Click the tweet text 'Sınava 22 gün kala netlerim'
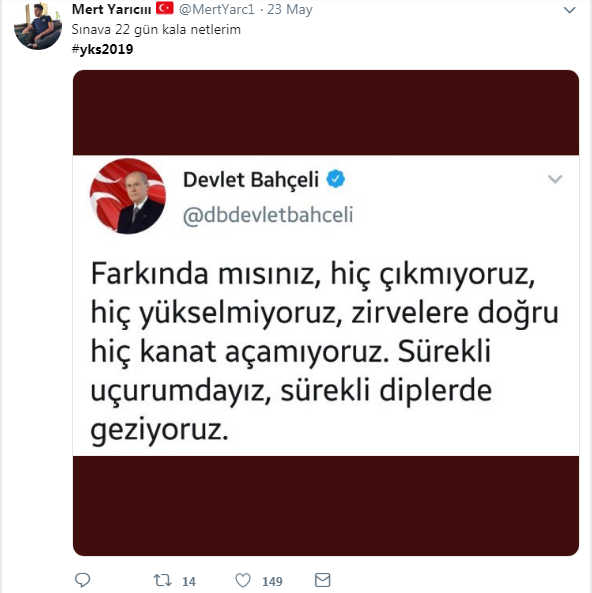The image size is (592, 593). pos(156,29)
